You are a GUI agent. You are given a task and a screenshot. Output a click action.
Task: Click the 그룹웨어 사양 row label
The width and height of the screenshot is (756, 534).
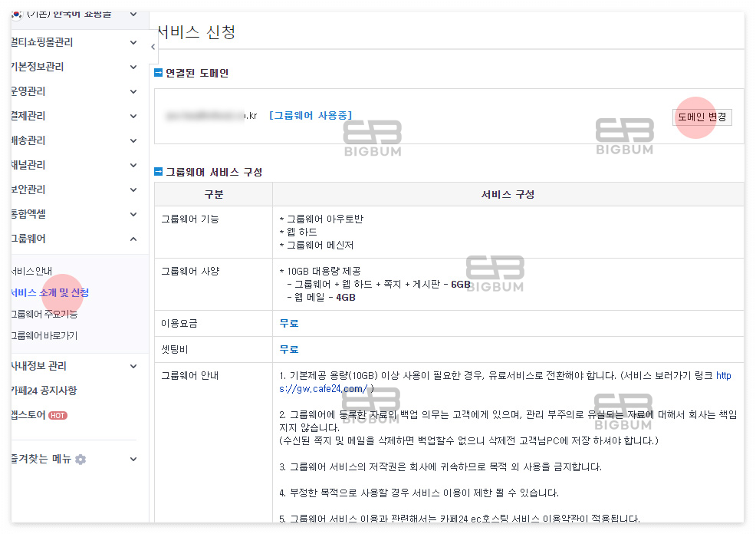tap(190, 272)
